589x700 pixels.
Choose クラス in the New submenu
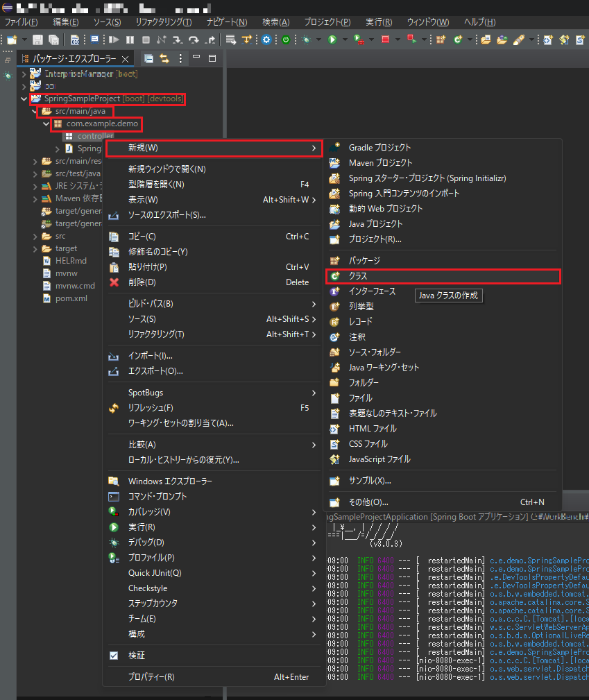[x=443, y=276]
